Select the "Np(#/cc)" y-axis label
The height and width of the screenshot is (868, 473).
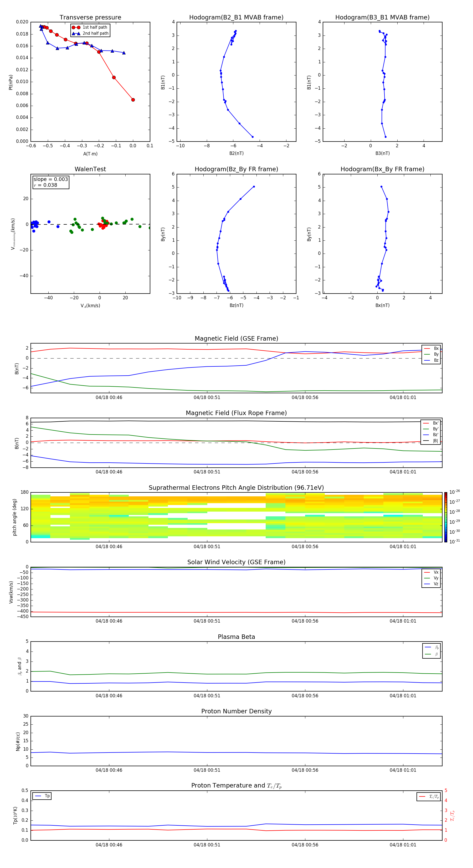click(x=18, y=741)
